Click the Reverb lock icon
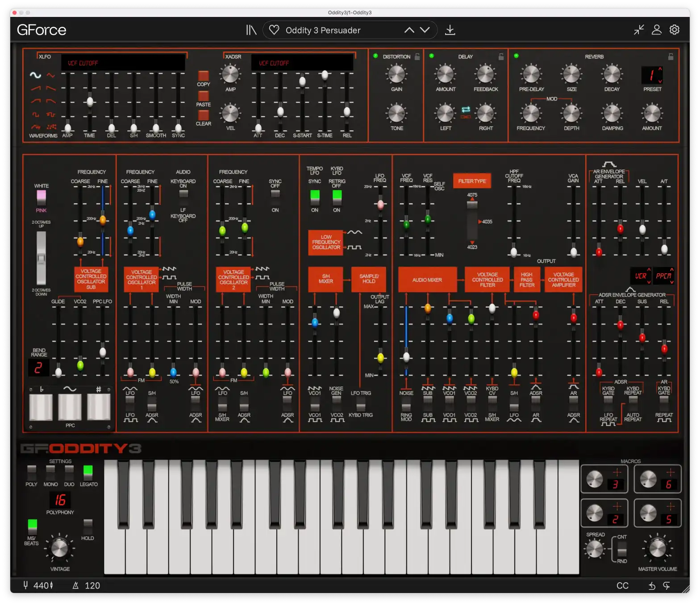The width and height of the screenshot is (700, 605). pyautogui.click(x=671, y=57)
